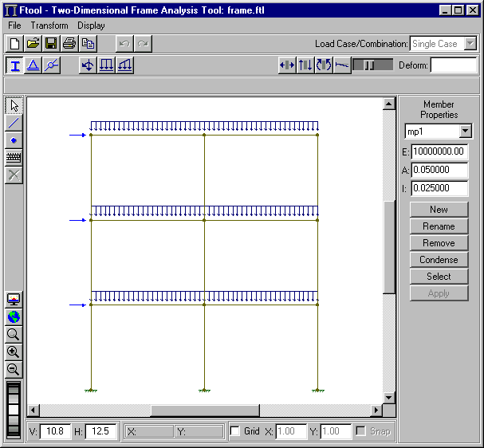Click the vertical scrollbar thumb
This screenshot has width=484, height=448.
click(x=388, y=247)
